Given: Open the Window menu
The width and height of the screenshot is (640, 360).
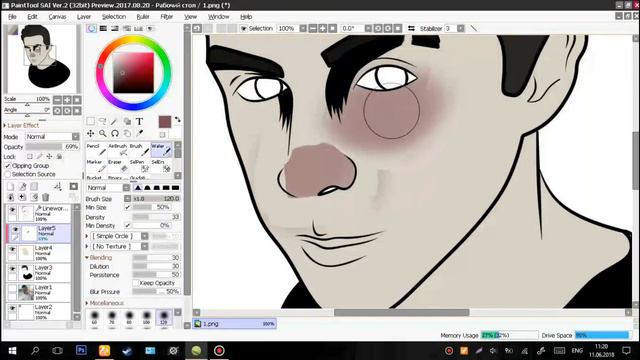Looking at the screenshot, I should pyautogui.click(x=218, y=17).
